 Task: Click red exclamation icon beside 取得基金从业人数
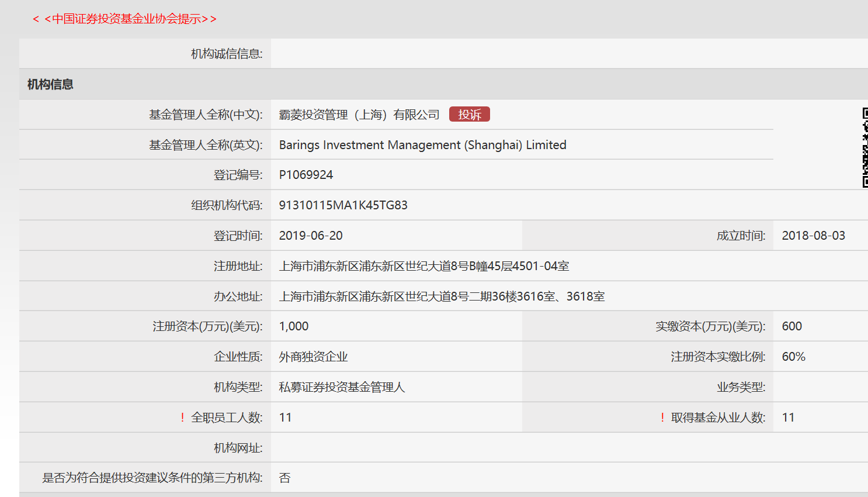(x=662, y=417)
